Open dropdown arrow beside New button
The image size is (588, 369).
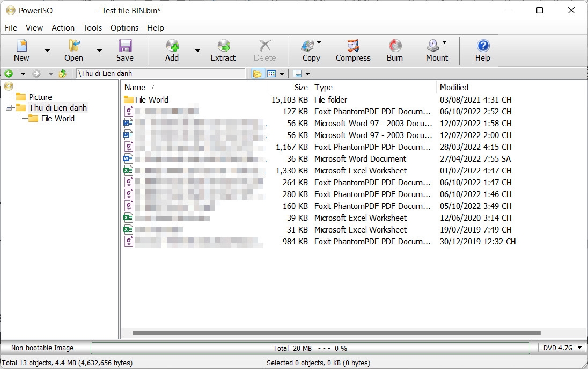[x=47, y=50]
